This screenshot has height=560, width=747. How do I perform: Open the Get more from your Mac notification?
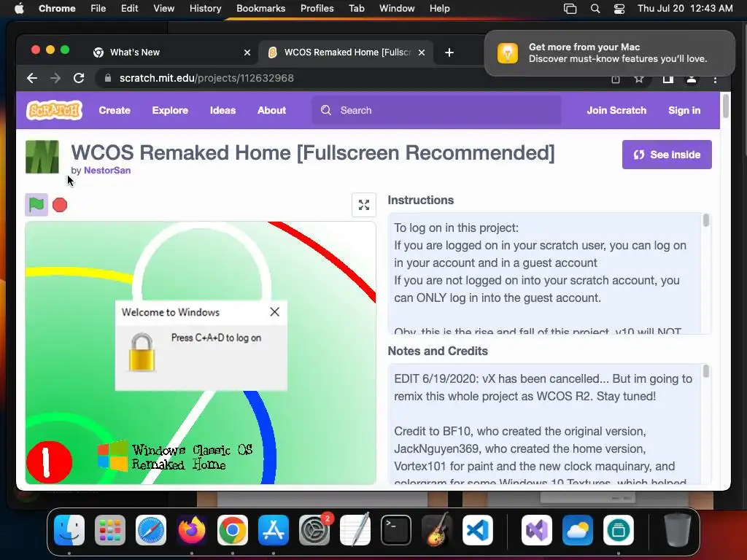click(610, 52)
